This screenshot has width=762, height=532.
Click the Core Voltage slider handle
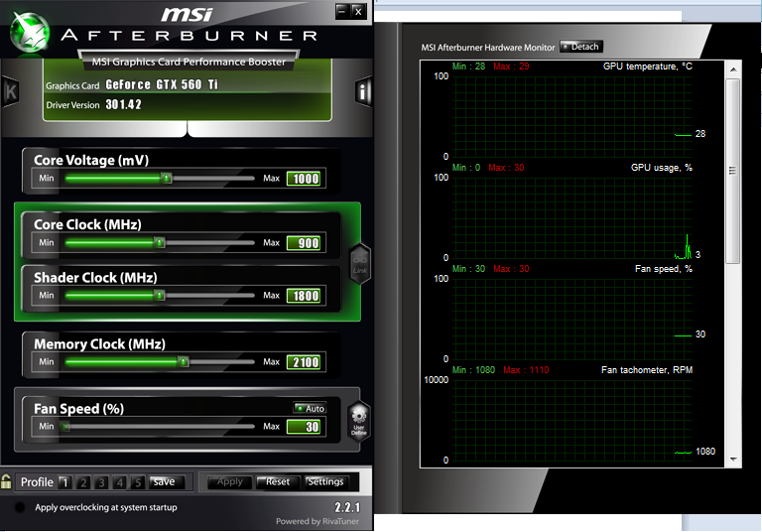[168, 179]
